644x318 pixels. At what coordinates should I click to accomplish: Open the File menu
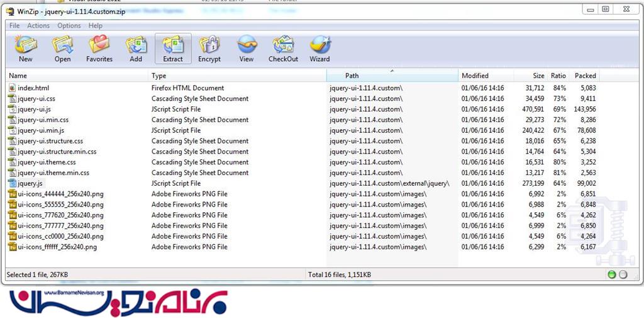(14, 26)
